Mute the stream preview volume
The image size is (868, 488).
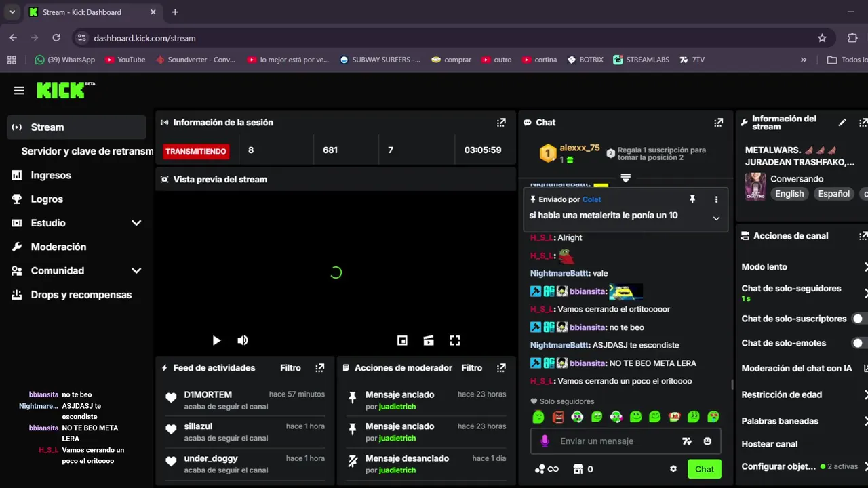pyautogui.click(x=243, y=341)
